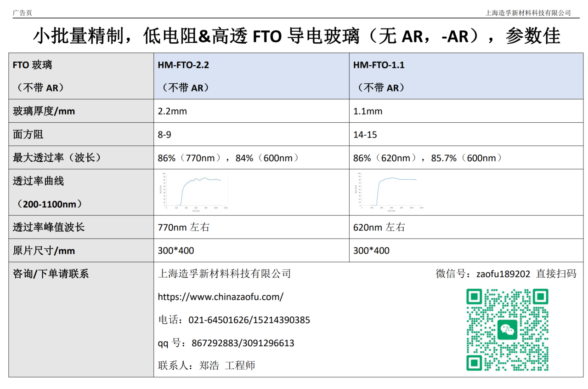This screenshot has width=588, height=389.
Task: Select the contact name 郑浩 工程师
Action: 227,366
